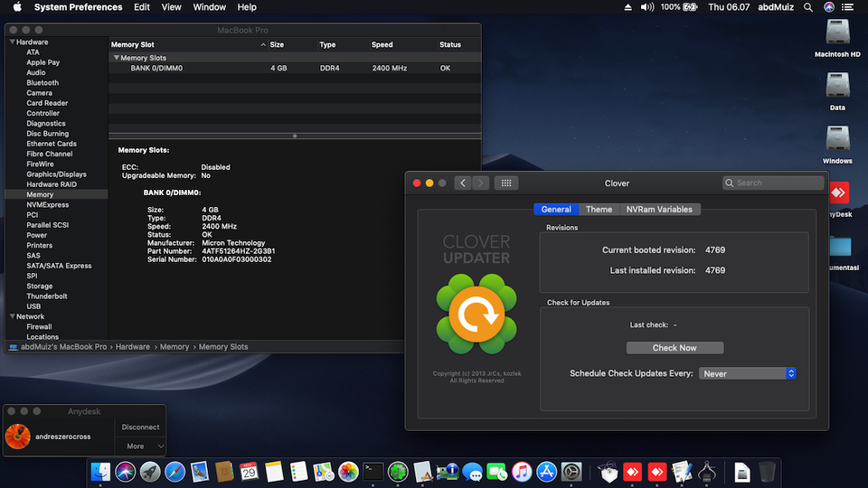Open Spotlight search in menu bar
Viewport: 868px width, 488px height.
tap(808, 7)
